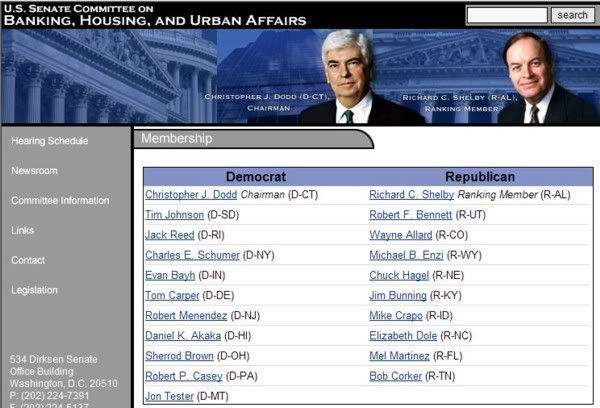Viewport: 600px width, 408px height.
Task: Open Richard C. Shelby link
Action: (411, 195)
